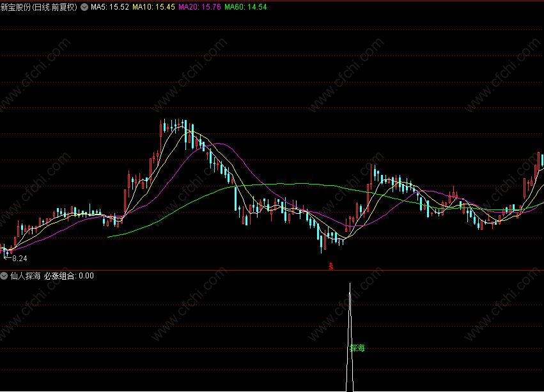
Task: Click the green 探海 signal label
Action: [357, 348]
